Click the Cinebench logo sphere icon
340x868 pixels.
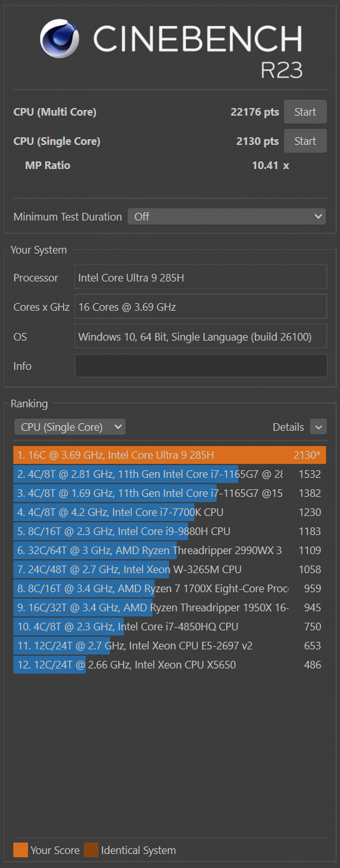pyautogui.click(x=59, y=38)
